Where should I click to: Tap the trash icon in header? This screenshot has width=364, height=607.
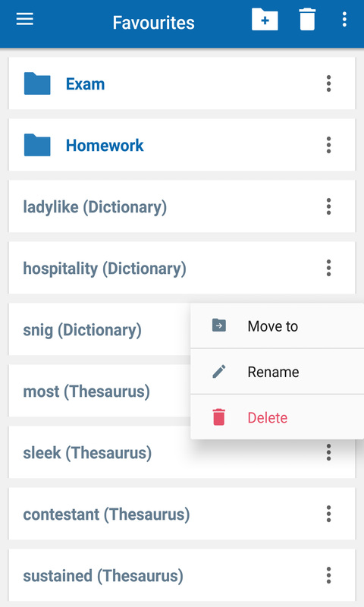[x=308, y=19]
